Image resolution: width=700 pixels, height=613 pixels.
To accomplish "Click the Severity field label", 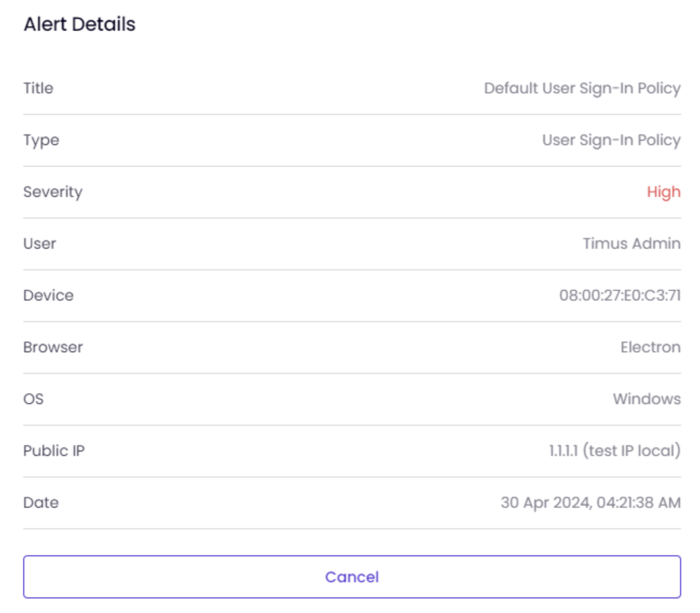I will (x=53, y=192).
